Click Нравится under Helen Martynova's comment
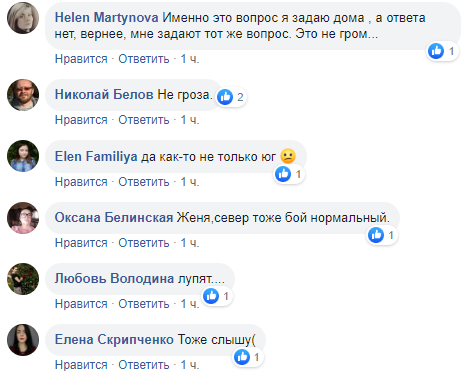Screen dimensions: 471x376 coord(81,59)
